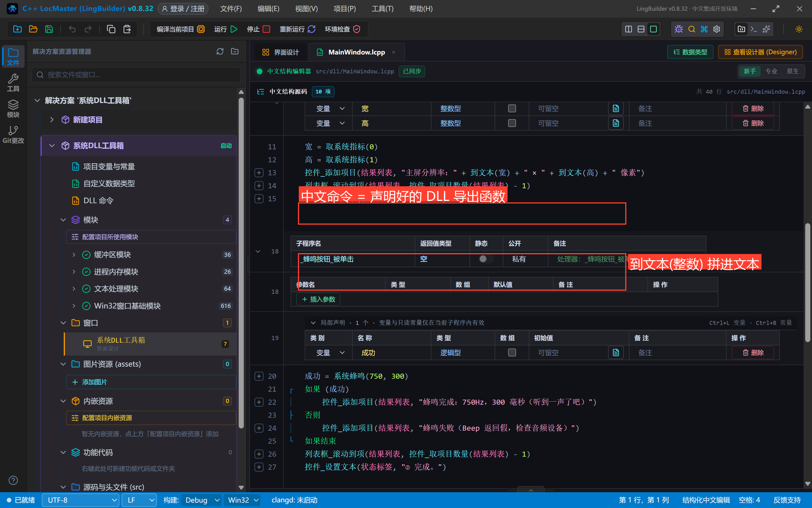812x508 pixels.
Task: Open the Git更改 sidebar icon
Action: 13,134
